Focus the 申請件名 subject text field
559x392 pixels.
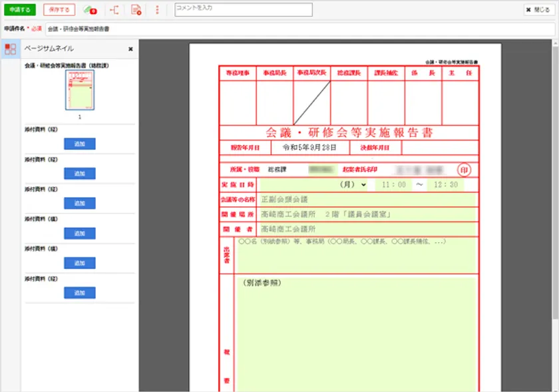tap(299, 29)
